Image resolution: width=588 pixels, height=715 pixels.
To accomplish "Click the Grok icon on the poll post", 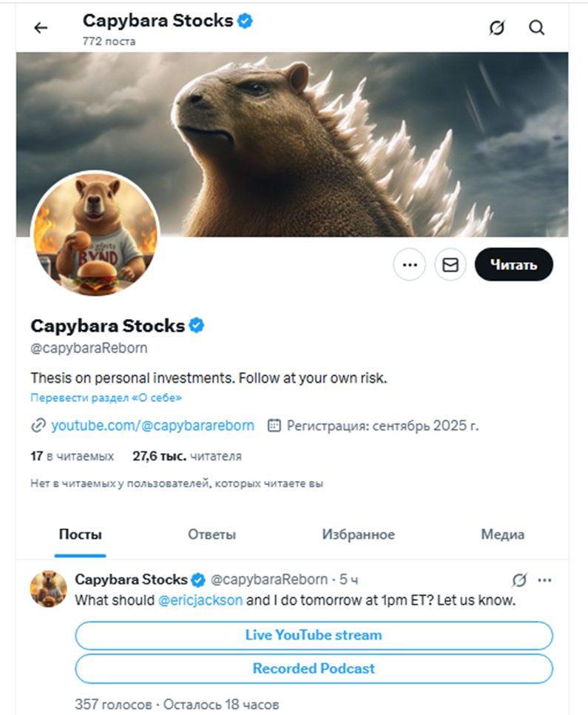I will click(x=519, y=579).
